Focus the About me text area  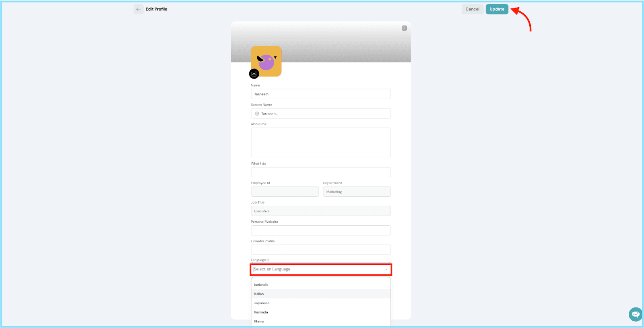[320, 143]
